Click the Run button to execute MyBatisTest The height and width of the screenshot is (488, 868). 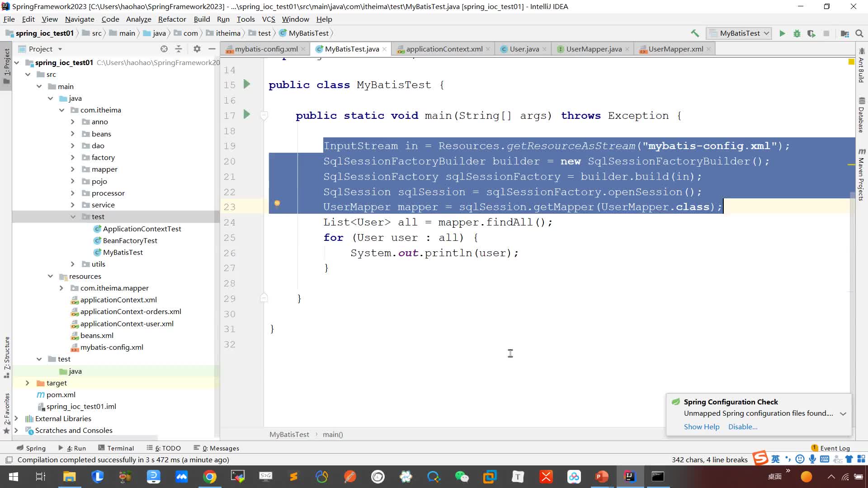click(x=782, y=33)
